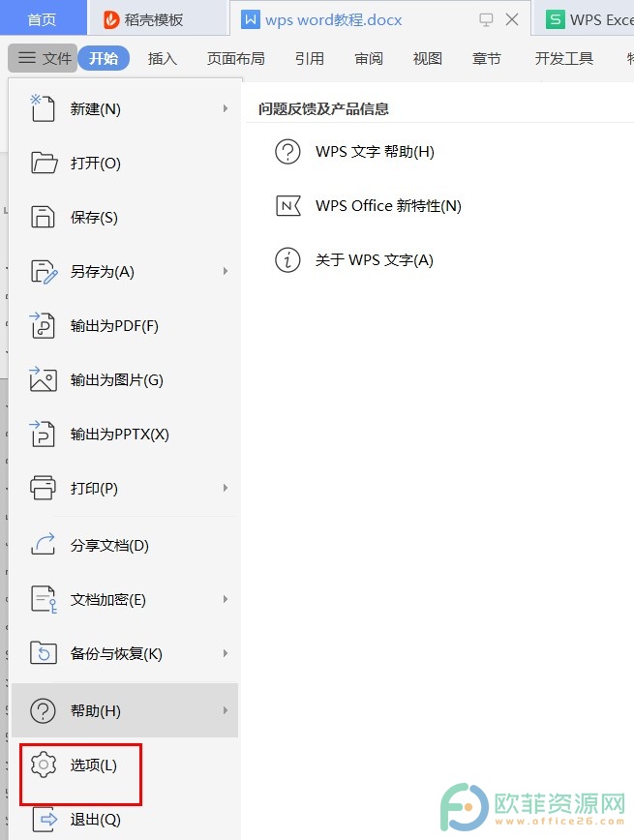Expand the 文档加密(E) submenu arrow
Image resolution: width=634 pixels, height=840 pixels.
coord(226,599)
